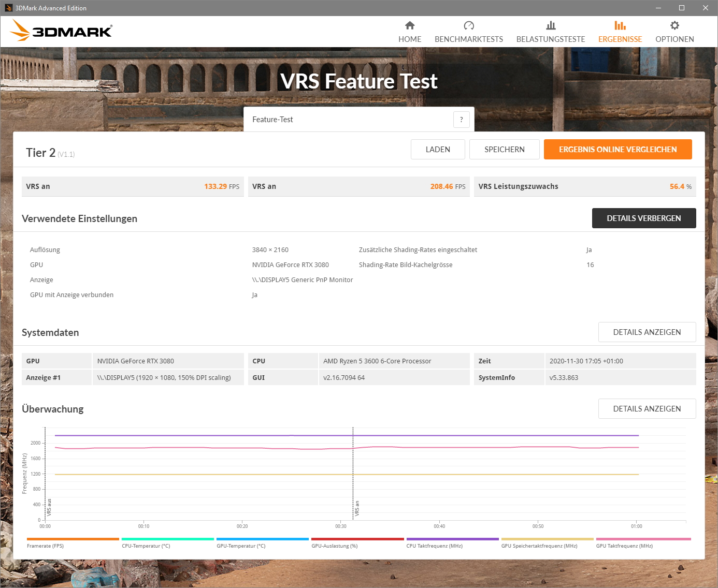Minimize the 3DMark window
Viewport: 718px width, 588px height.
point(658,8)
